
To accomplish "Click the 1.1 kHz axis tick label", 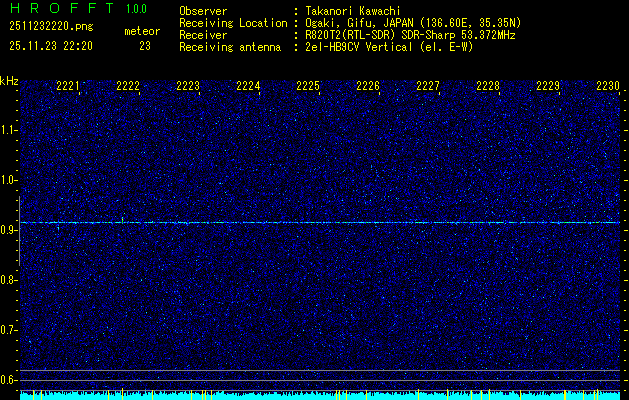I will point(9,130).
